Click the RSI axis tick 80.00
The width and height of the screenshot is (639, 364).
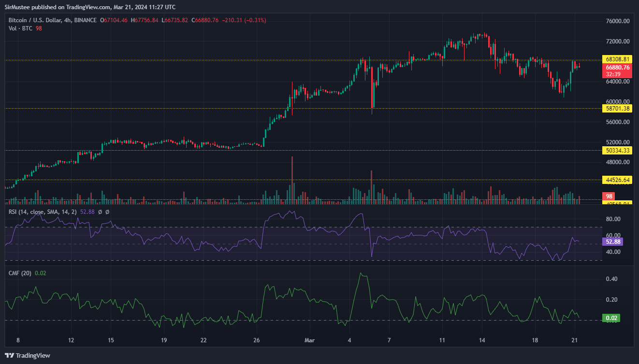[612, 219]
